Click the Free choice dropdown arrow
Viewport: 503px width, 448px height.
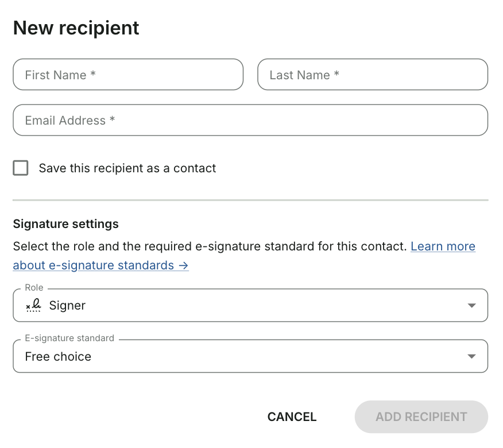(x=471, y=356)
